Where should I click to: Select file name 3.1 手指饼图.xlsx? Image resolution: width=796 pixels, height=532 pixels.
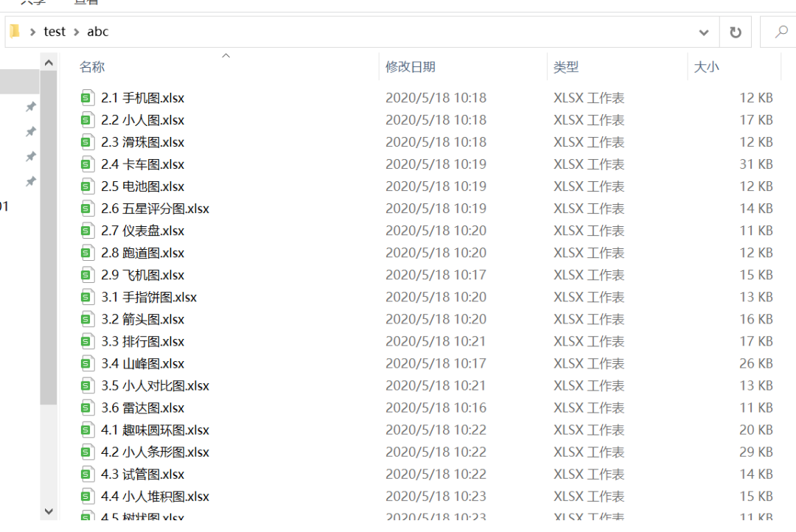149,298
